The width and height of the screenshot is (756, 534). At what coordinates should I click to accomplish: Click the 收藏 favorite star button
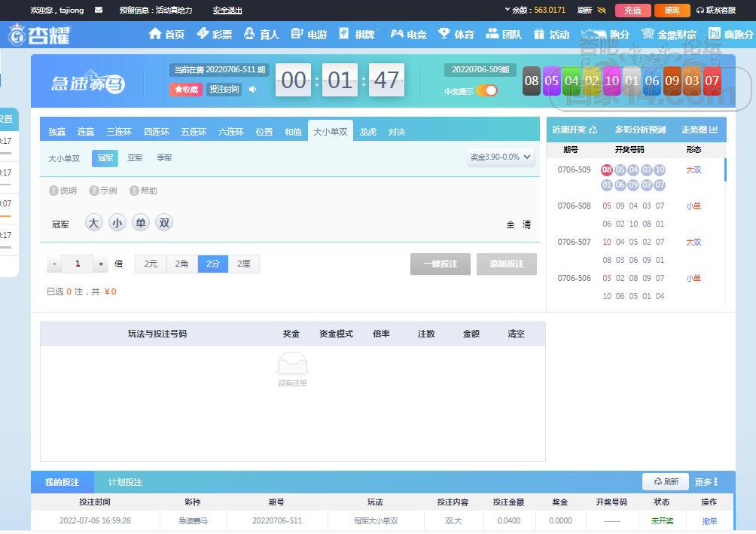click(185, 90)
